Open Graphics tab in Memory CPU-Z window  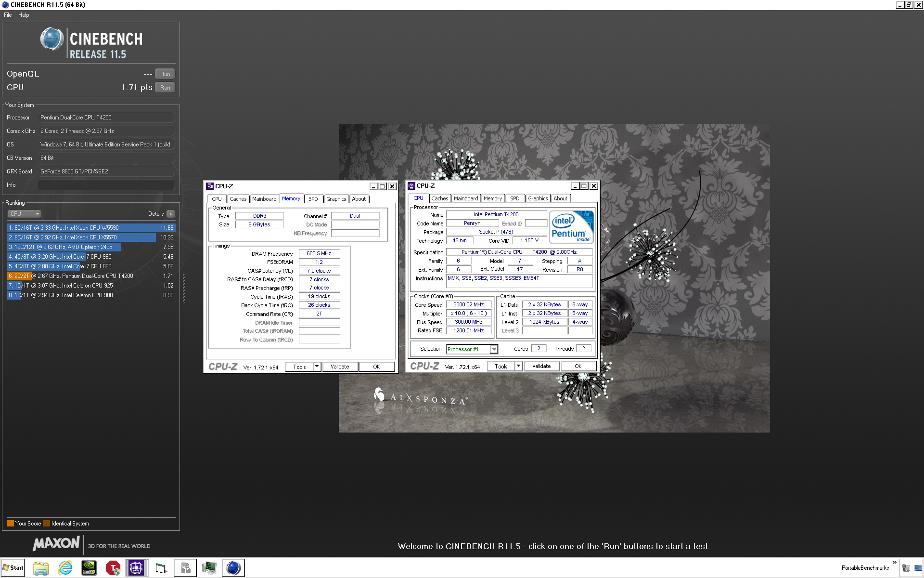pyautogui.click(x=336, y=199)
